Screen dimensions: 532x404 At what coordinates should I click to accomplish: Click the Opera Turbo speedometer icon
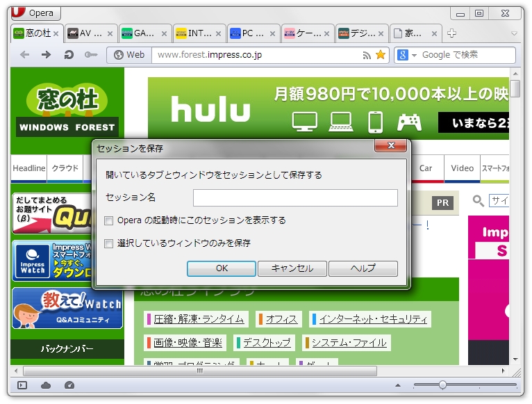pyautogui.click(x=69, y=385)
